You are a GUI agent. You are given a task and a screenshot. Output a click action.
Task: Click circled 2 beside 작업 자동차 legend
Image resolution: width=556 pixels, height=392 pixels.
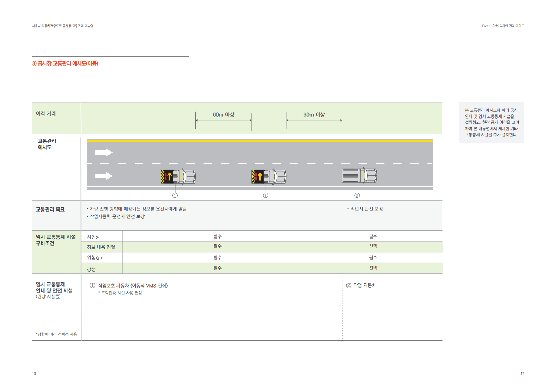click(348, 286)
